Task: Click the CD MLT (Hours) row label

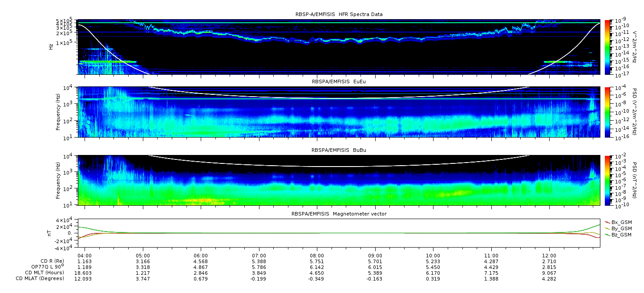Action: pyautogui.click(x=45, y=273)
